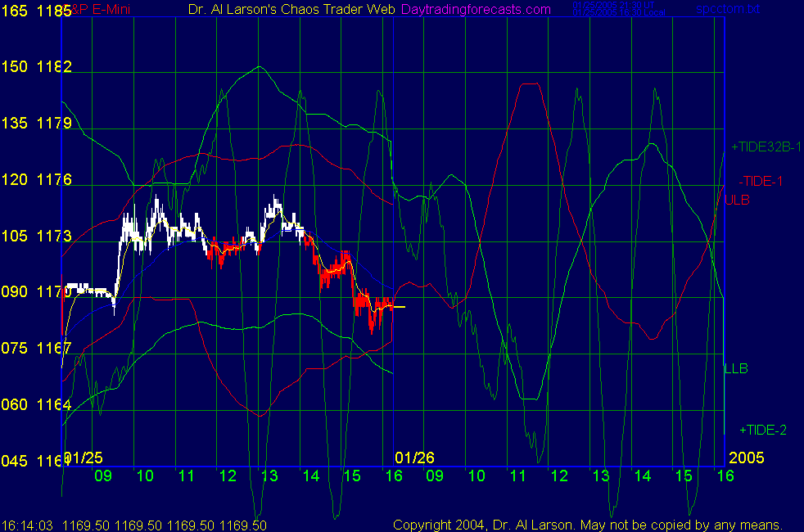
Task: Click the "090 1170" price axis label
Action: pos(36,291)
